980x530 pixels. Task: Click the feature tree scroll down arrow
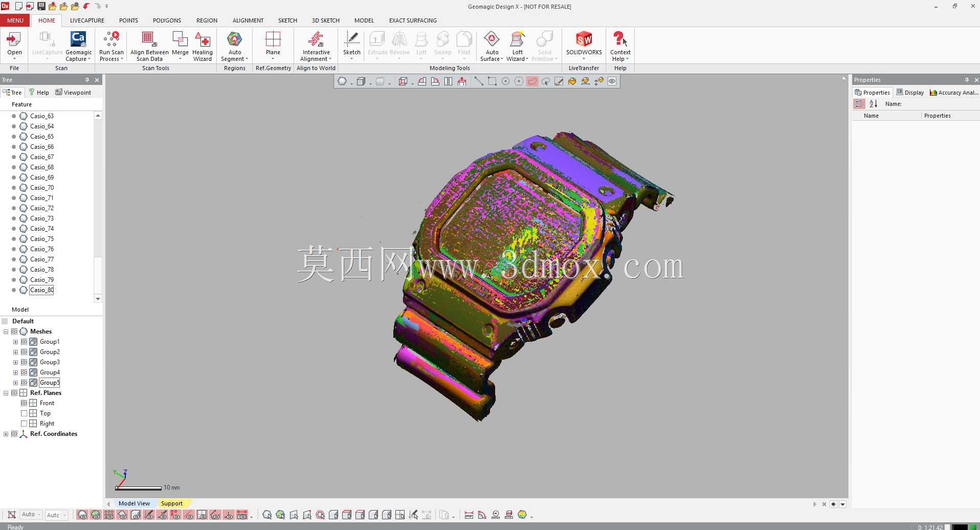[x=98, y=299]
